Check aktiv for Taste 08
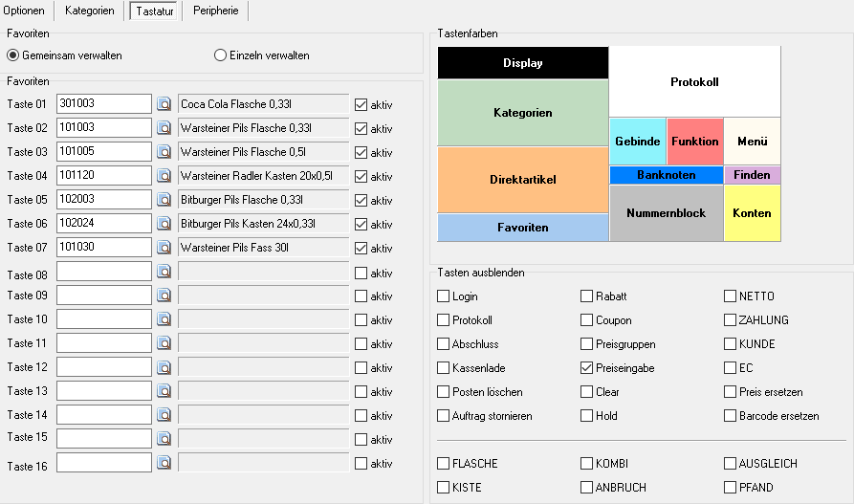Image resolution: width=854 pixels, height=504 pixels. (361, 273)
